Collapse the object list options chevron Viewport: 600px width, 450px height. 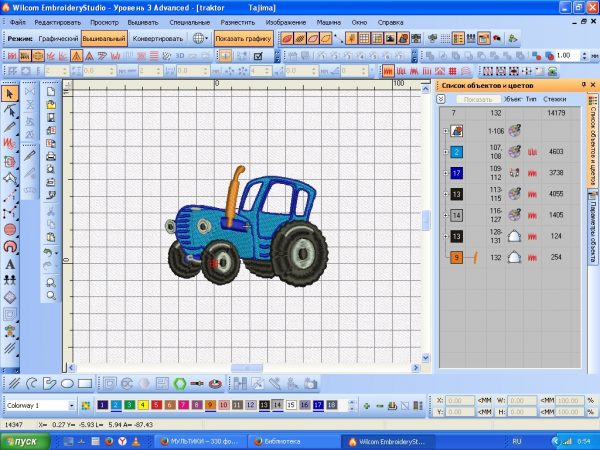click(x=441, y=99)
